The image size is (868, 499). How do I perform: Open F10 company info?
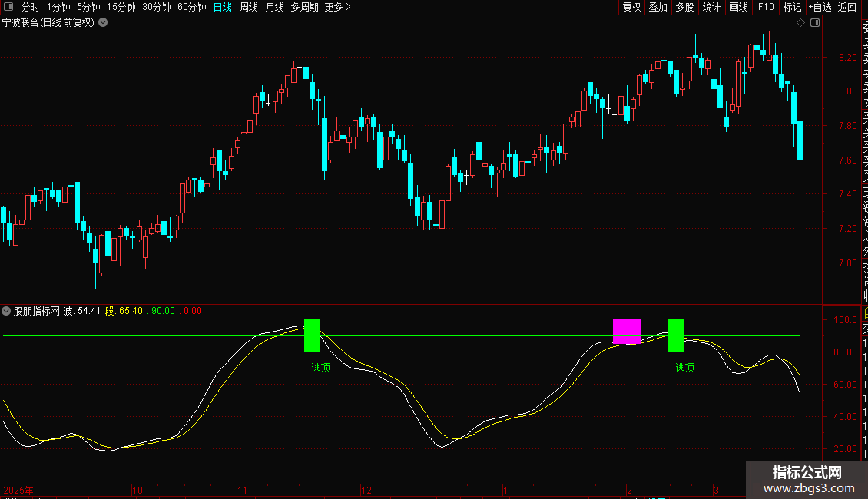(x=766, y=7)
